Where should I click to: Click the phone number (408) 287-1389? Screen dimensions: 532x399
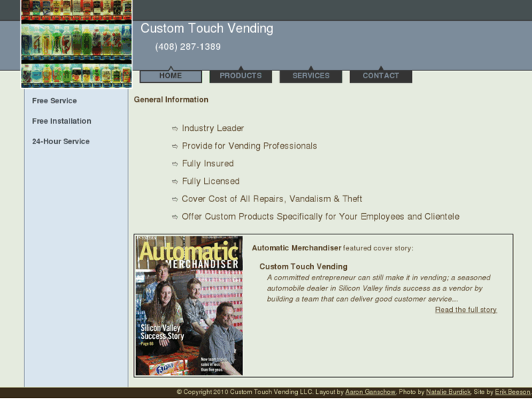[187, 47]
